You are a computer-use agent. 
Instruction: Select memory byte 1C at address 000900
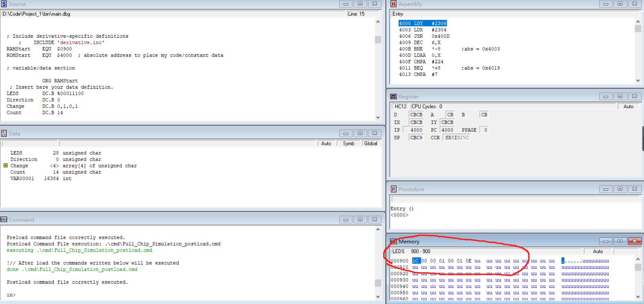click(x=416, y=261)
